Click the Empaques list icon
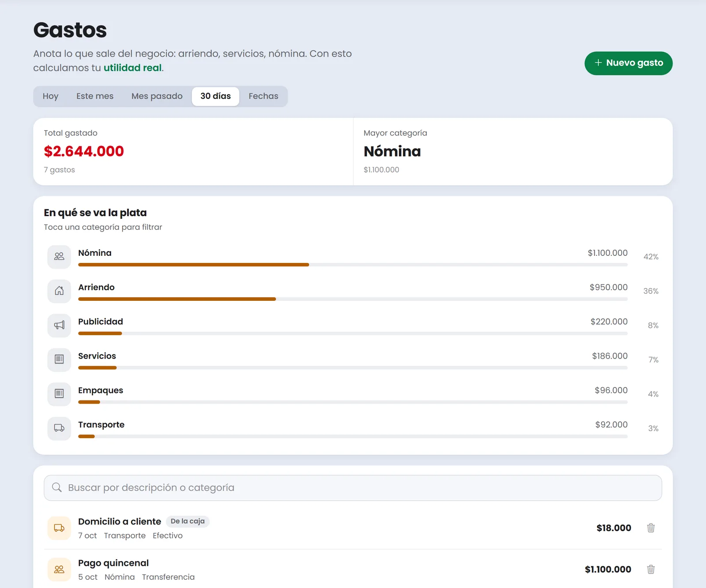This screenshot has width=706, height=588. 59,394
